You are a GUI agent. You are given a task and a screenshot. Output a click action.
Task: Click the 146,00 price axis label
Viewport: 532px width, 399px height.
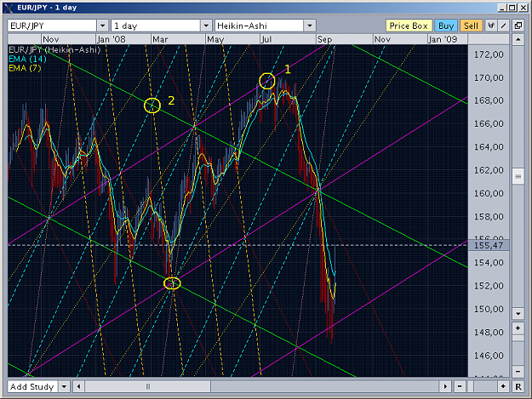coord(489,356)
